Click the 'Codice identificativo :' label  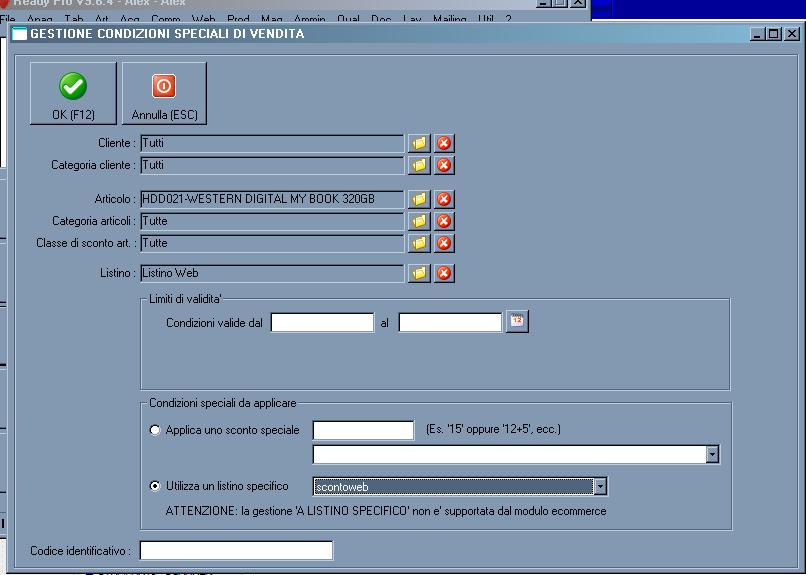(x=81, y=551)
